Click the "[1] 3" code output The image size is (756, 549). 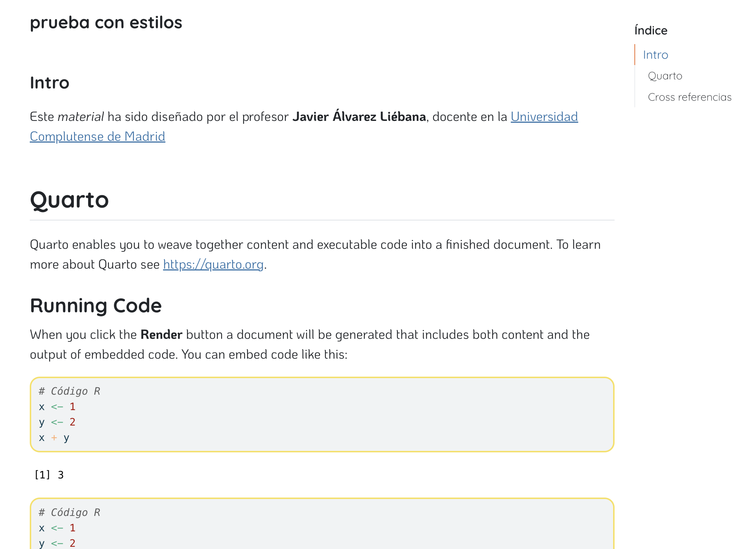point(49,475)
